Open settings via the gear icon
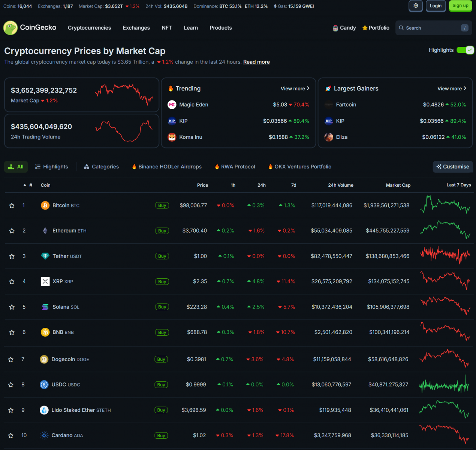Screen dimensions: 476x450 [416, 6]
